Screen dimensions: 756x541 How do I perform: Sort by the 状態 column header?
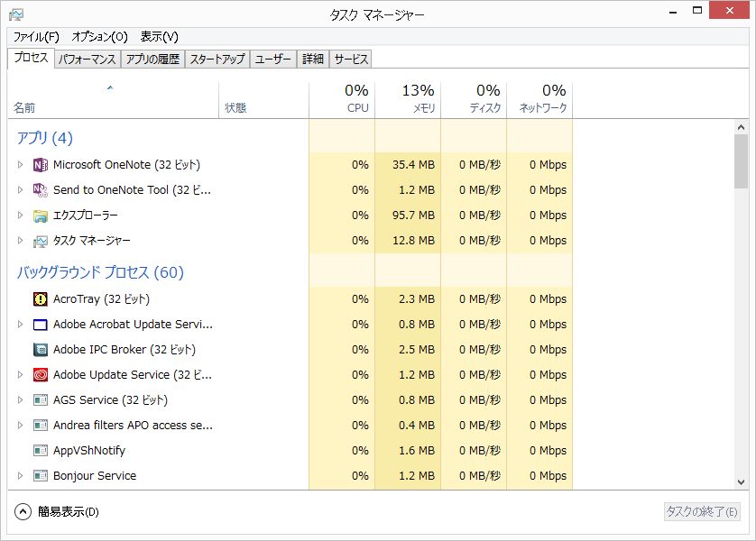(263, 100)
